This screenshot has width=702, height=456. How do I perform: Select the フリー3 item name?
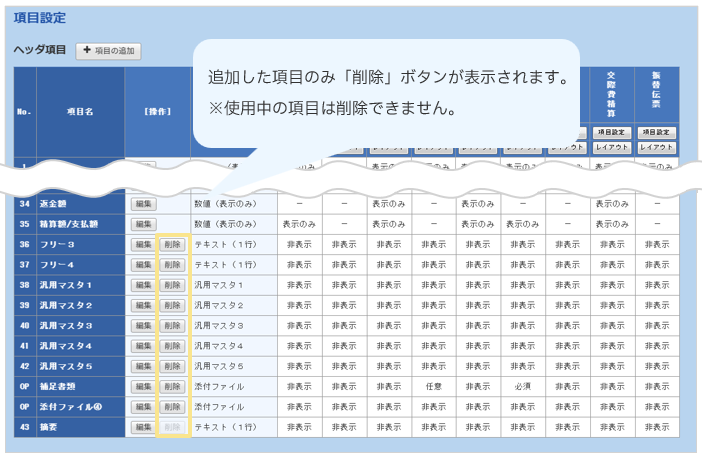pyautogui.click(x=57, y=245)
